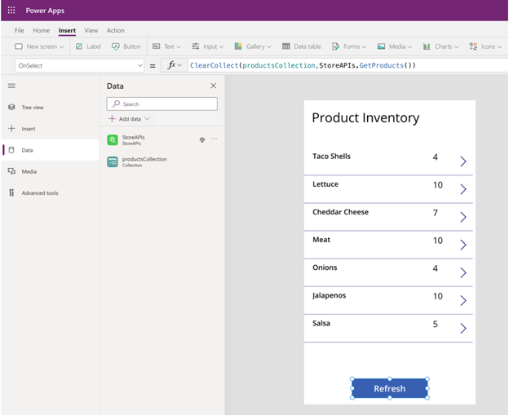The image size is (509, 420).
Task: Open the Cheddar Cheese row arrow
Action: tap(463, 217)
